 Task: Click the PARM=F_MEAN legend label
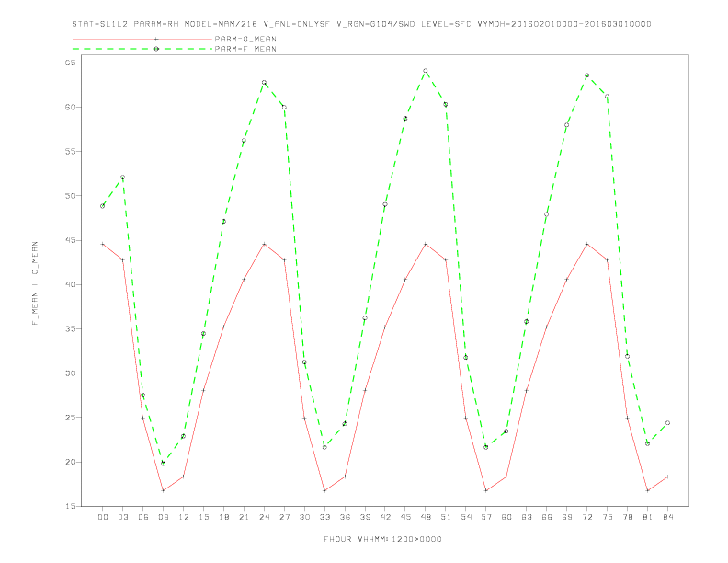[x=245, y=49]
